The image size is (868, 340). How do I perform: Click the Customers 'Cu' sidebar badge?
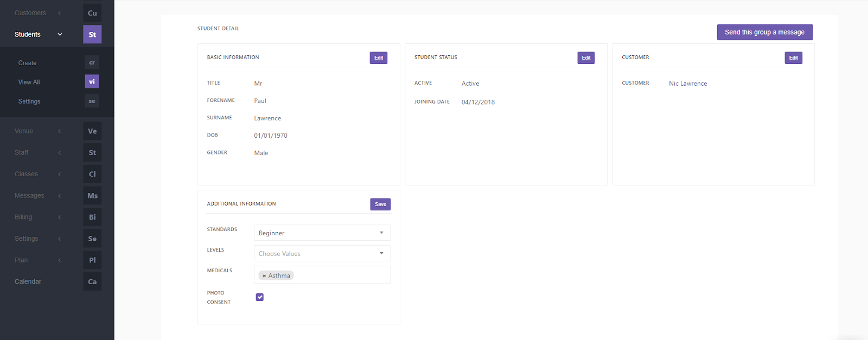pos(92,13)
